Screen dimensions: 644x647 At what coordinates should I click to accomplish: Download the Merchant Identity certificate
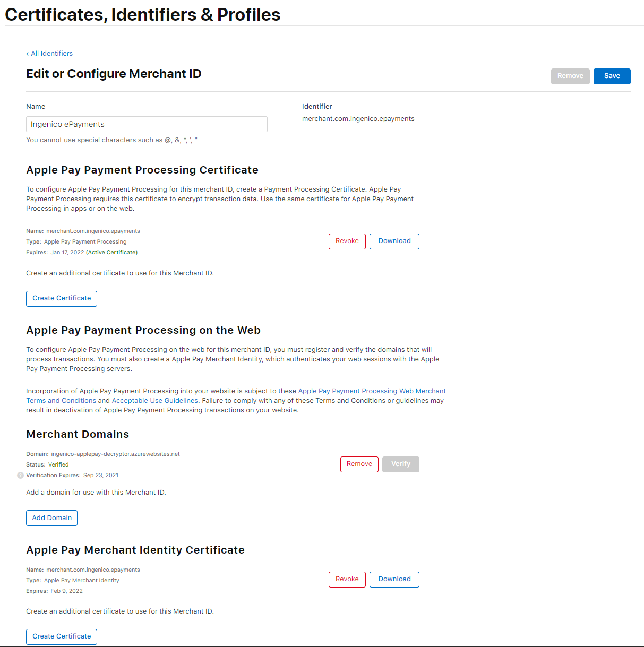point(394,580)
